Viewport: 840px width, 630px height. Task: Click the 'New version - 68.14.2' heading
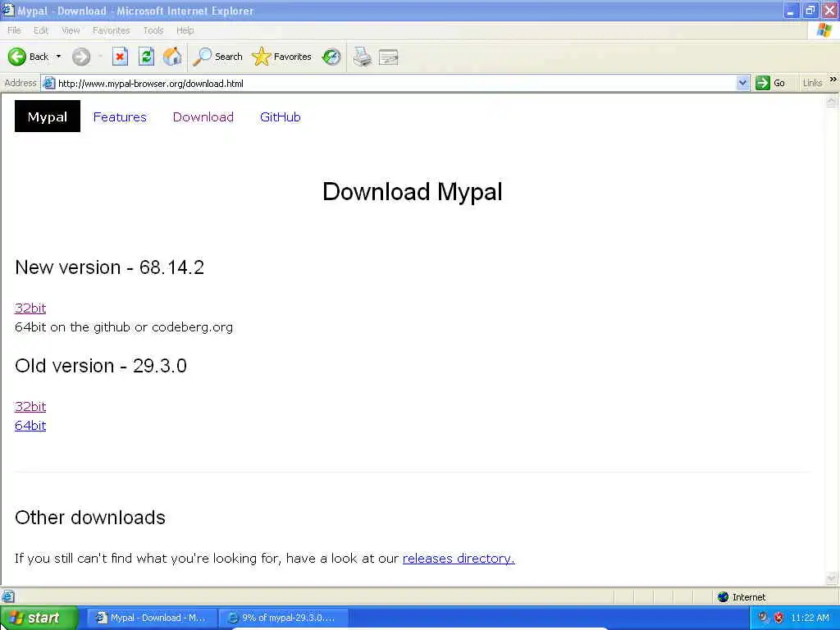[x=110, y=267]
